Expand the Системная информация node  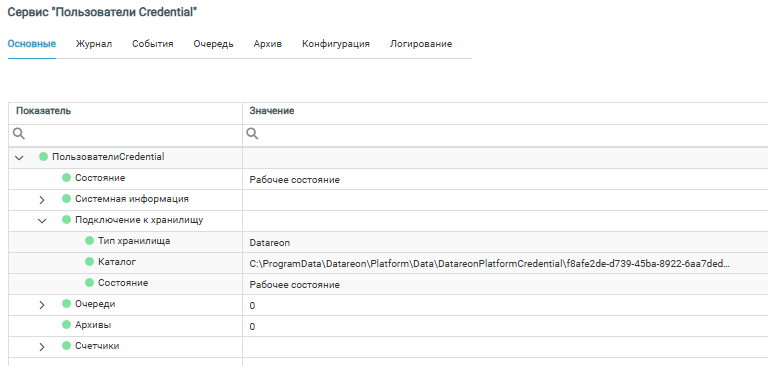coord(42,200)
